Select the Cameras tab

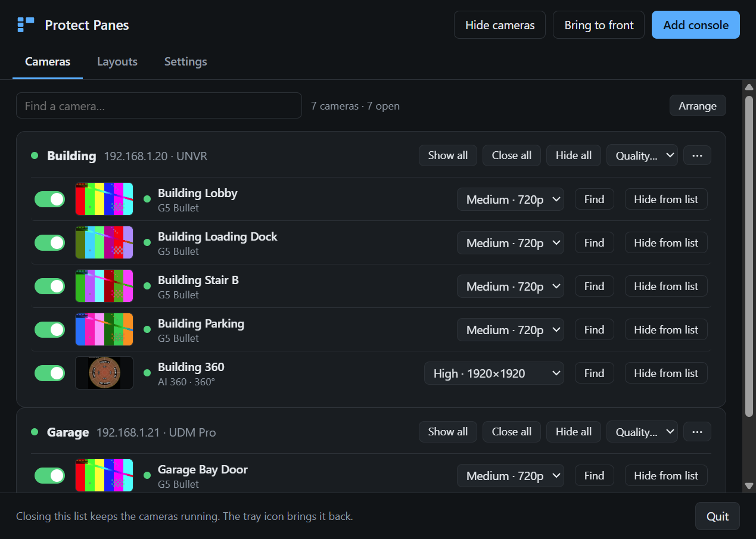coord(48,62)
